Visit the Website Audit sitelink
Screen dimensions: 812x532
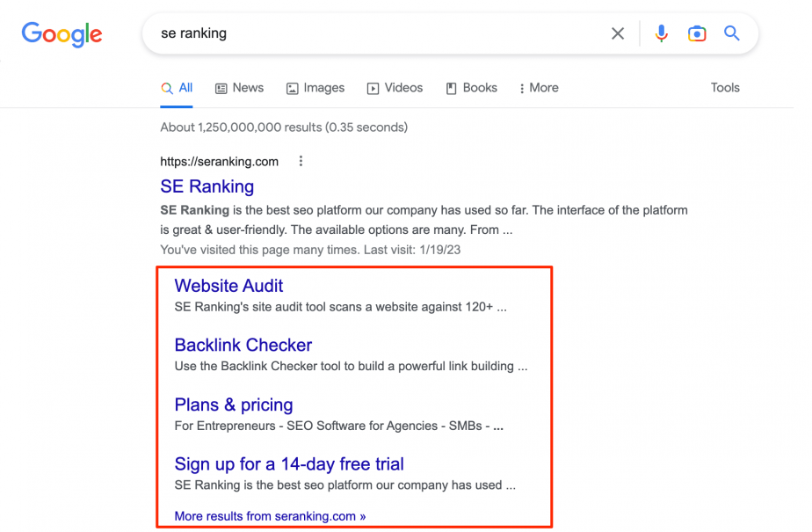click(x=228, y=286)
